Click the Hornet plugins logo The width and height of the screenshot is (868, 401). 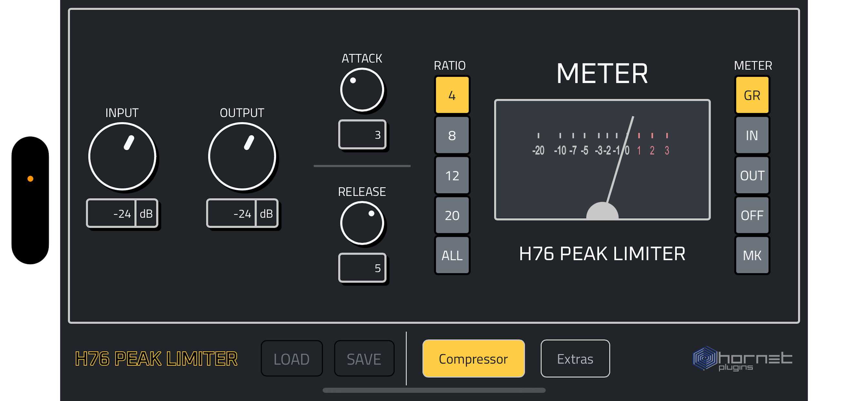(742, 358)
